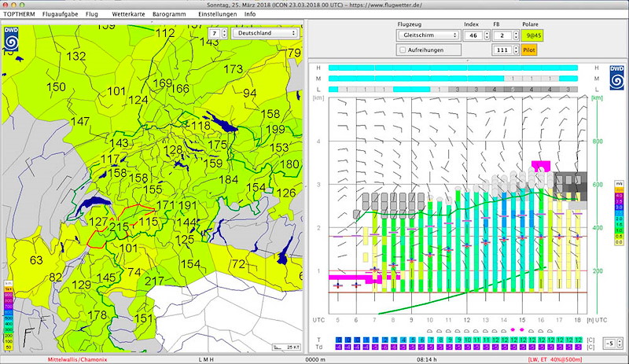This screenshot has height=364, width=629.
Task: Decrease the -5 temperature offset stepper
Action: (x=620, y=346)
